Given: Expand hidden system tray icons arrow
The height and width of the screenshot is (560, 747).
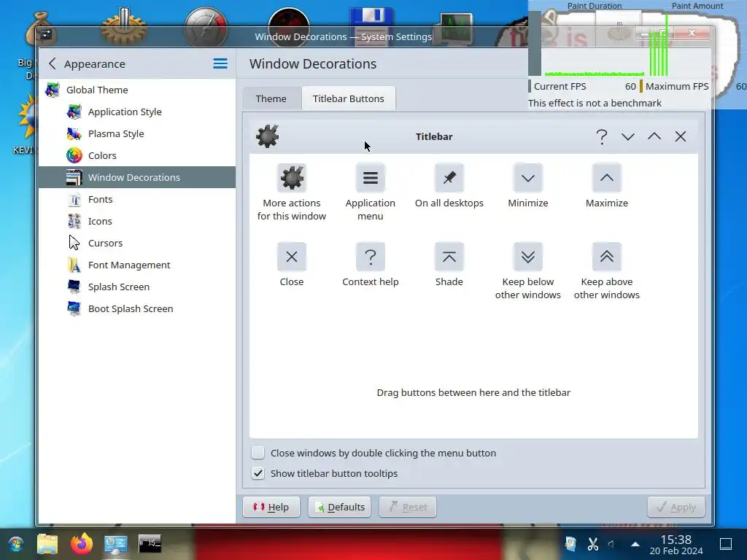Looking at the screenshot, I should click(635, 544).
